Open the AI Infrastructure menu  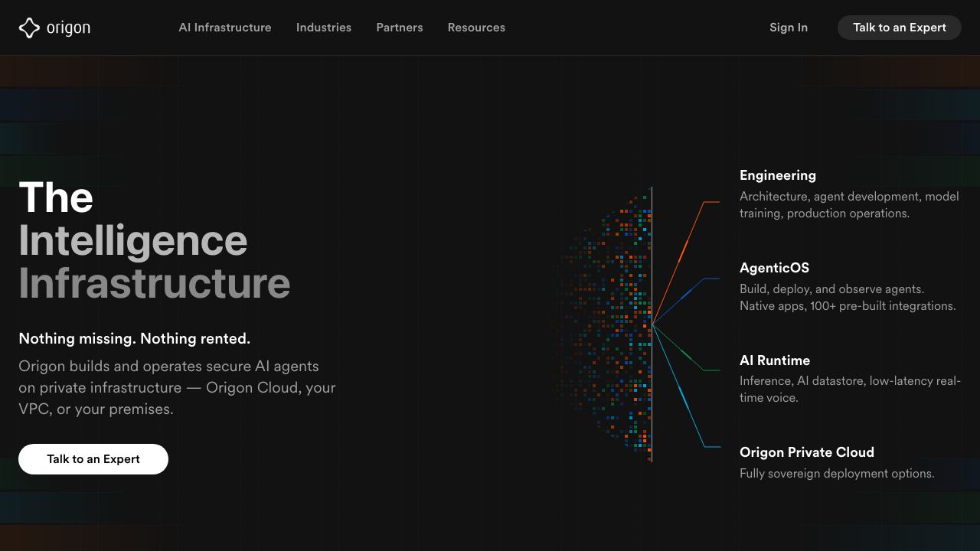[x=225, y=28]
